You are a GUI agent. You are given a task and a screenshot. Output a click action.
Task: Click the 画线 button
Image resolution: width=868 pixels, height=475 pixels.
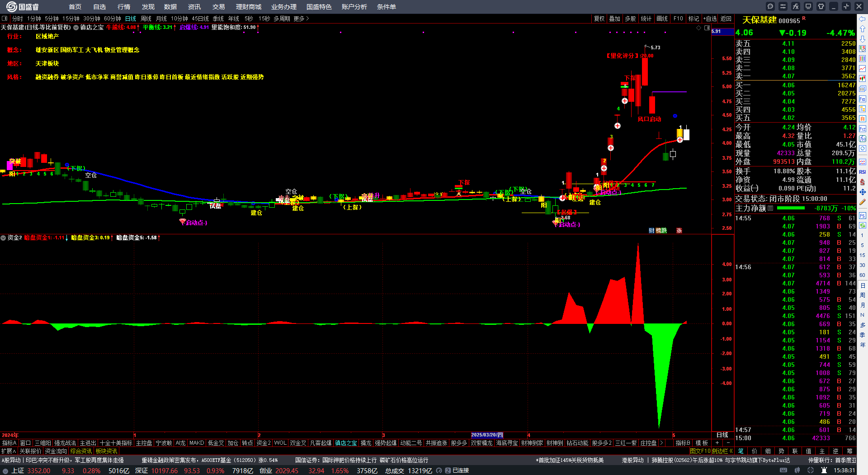pyautogui.click(x=662, y=19)
